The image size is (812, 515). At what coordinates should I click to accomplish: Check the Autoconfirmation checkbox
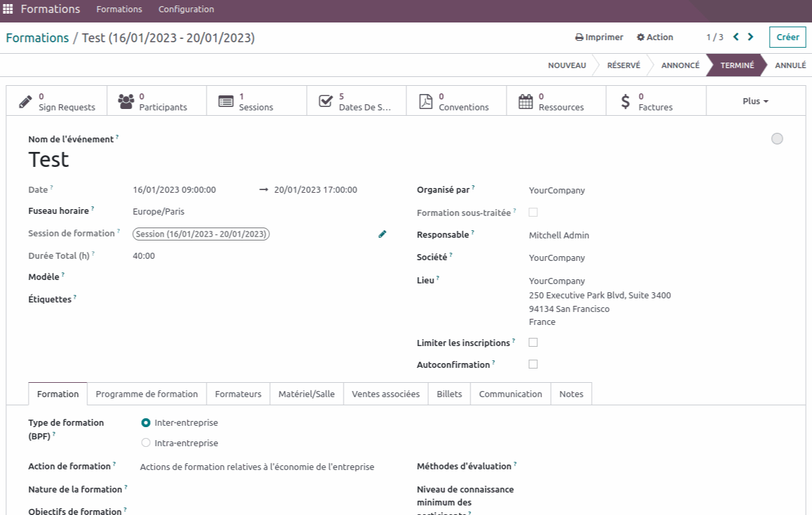click(532, 364)
